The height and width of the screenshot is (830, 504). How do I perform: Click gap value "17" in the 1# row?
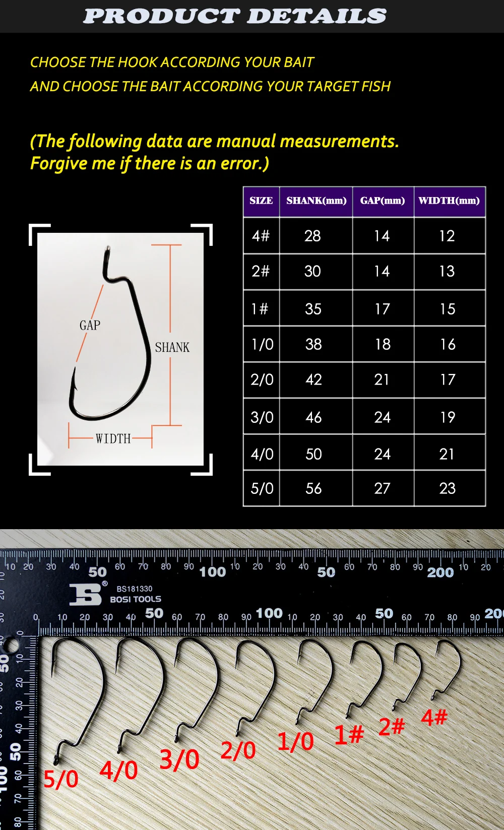pyautogui.click(x=383, y=309)
